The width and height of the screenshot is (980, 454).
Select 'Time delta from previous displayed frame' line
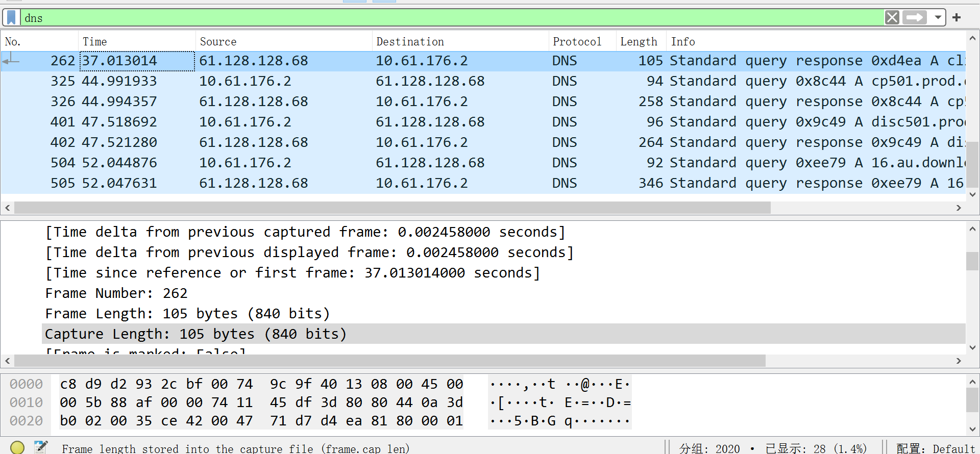pos(309,253)
